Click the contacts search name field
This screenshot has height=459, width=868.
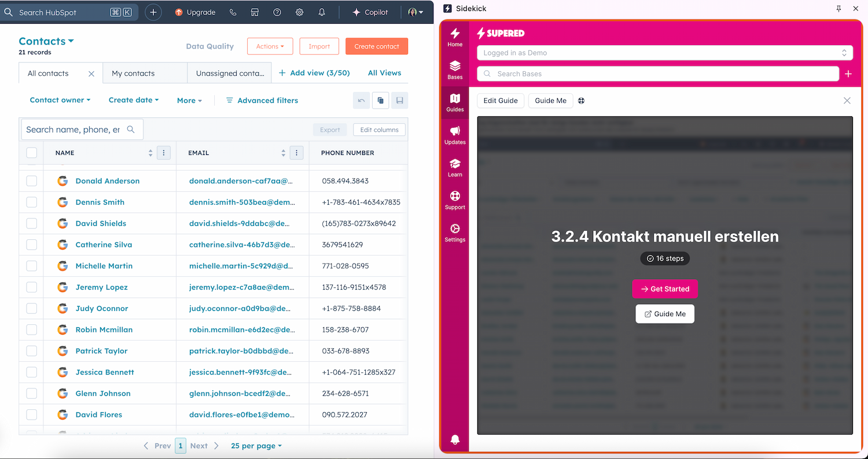[82, 129]
